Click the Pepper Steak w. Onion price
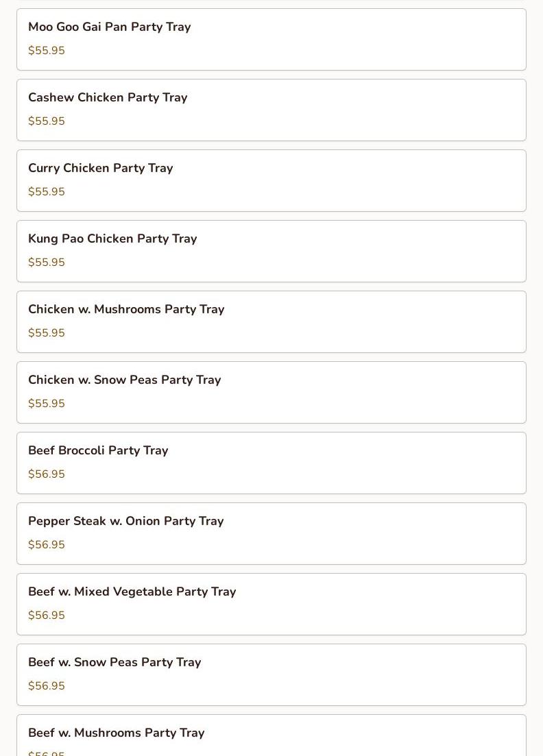Image resolution: width=543 pixels, height=756 pixels. (47, 545)
